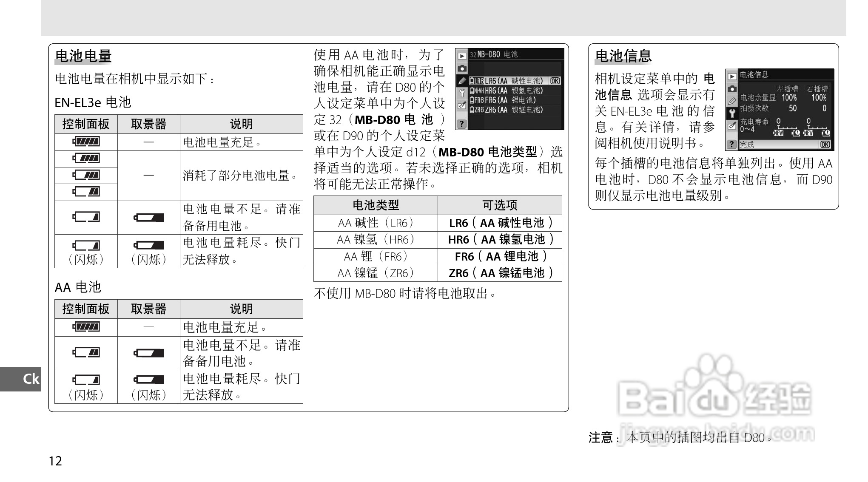Image resolution: width=868 pixels, height=482 pixels.
Task: Click the NEW battery status icon under 充电寿命
Action: (779, 133)
